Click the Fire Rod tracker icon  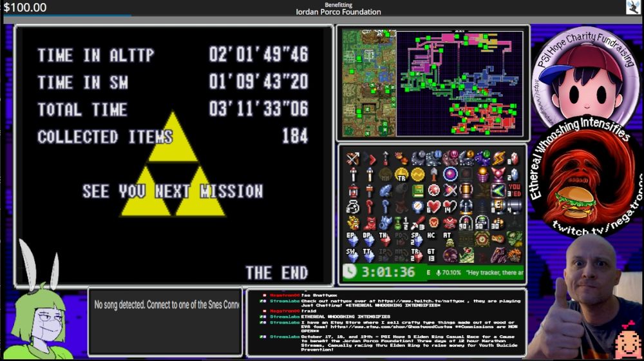coord(353,174)
